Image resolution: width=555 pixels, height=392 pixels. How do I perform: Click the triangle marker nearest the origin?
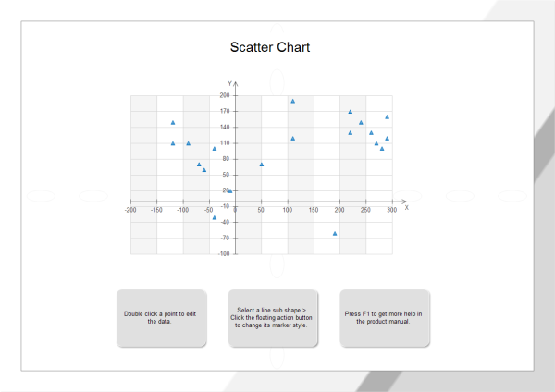pos(230,190)
